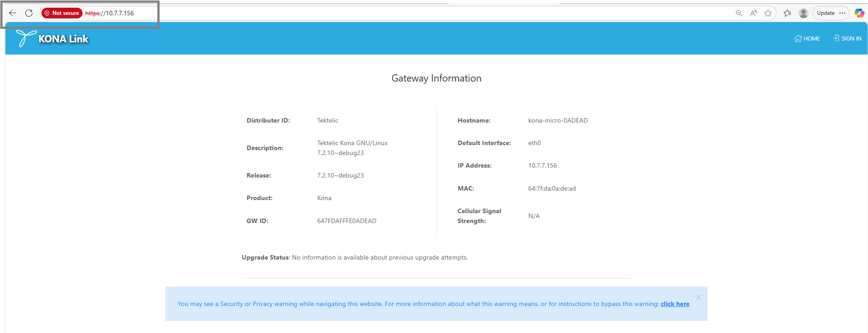Follow the click here warning link
Viewport: 868px width, 333px height.
[675, 304]
